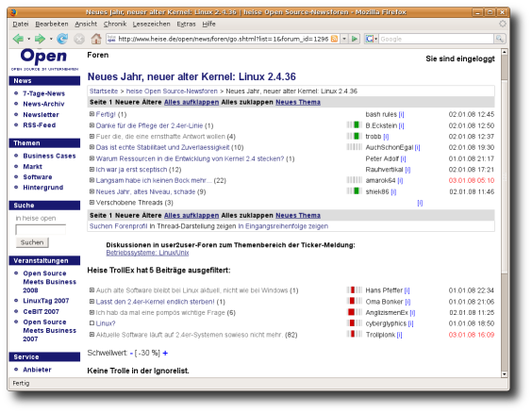
Task: Open user info [i] for Peter Adolf
Action: (403, 158)
